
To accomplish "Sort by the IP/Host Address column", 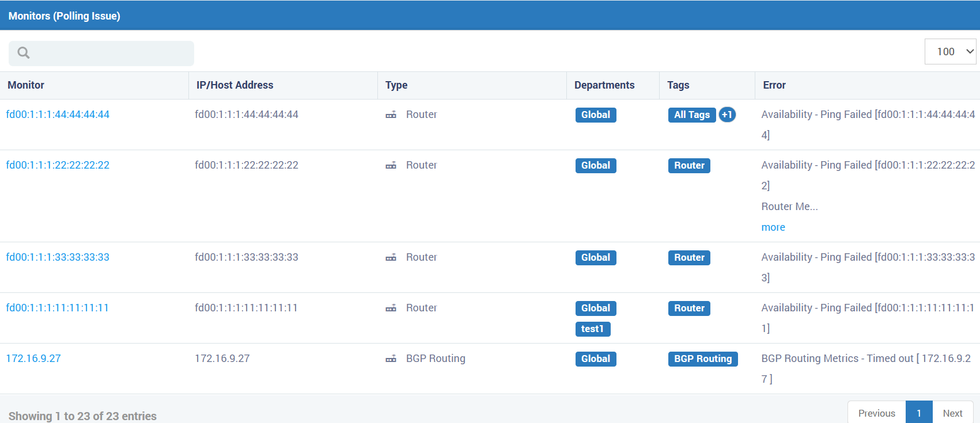I will pyautogui.click(x=235, y=85).
